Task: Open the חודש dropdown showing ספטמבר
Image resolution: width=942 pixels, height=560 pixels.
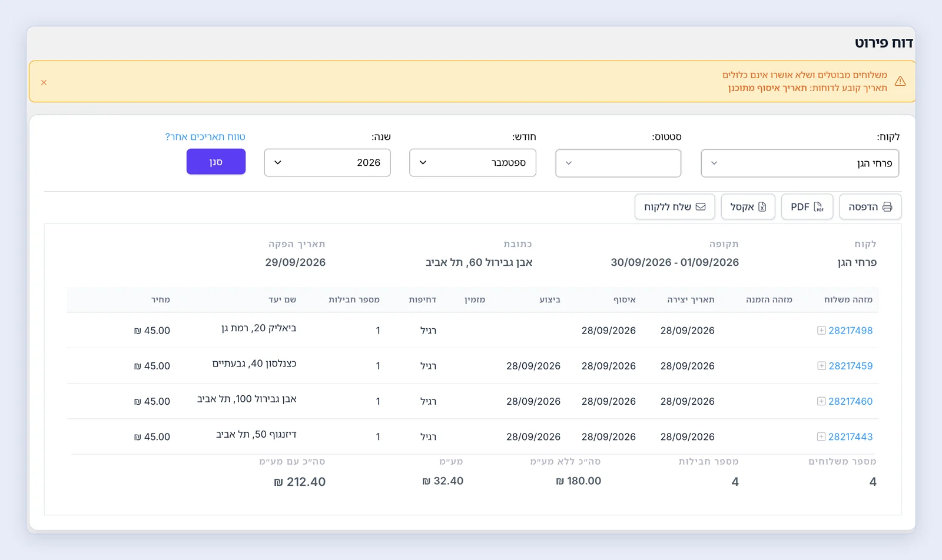Action: (473, 162)
